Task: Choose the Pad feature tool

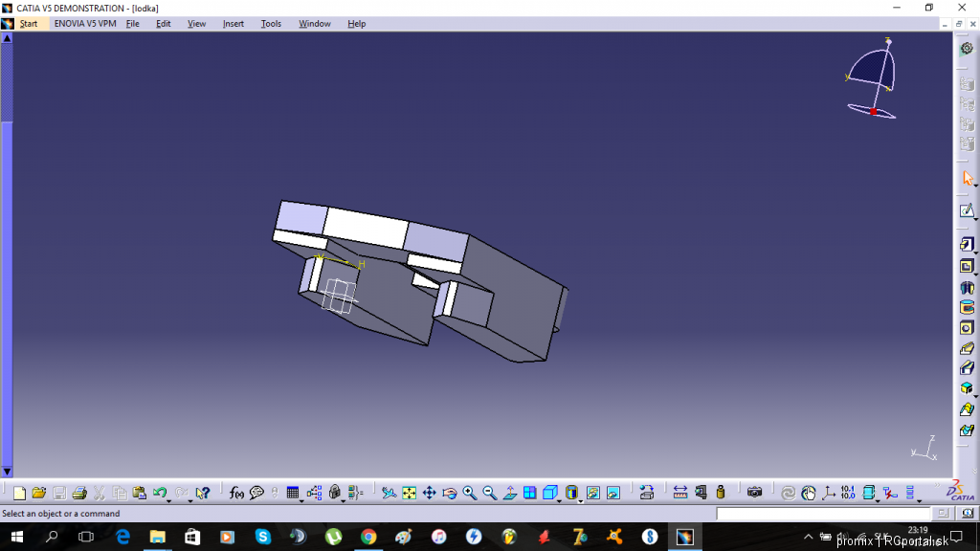Action: 967,244
